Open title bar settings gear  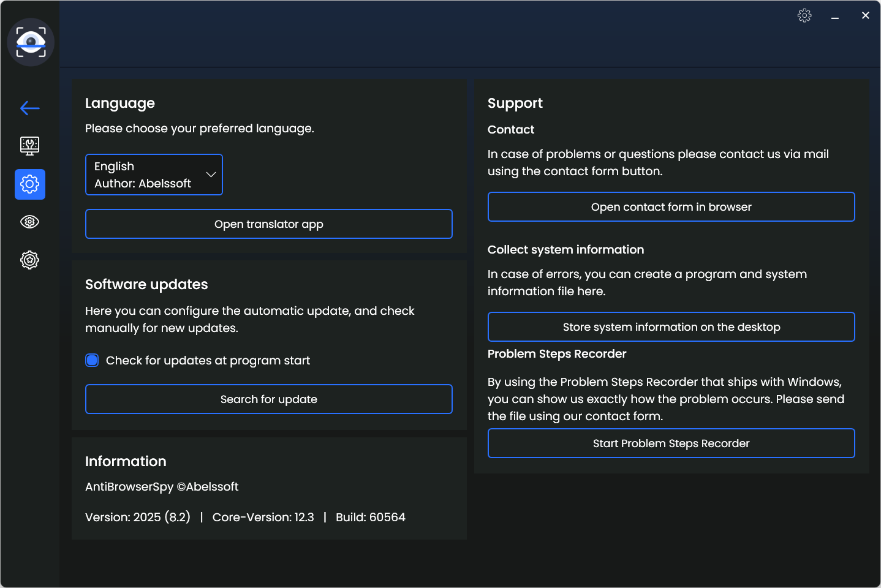pyautogui.click(x=804, y=16)
